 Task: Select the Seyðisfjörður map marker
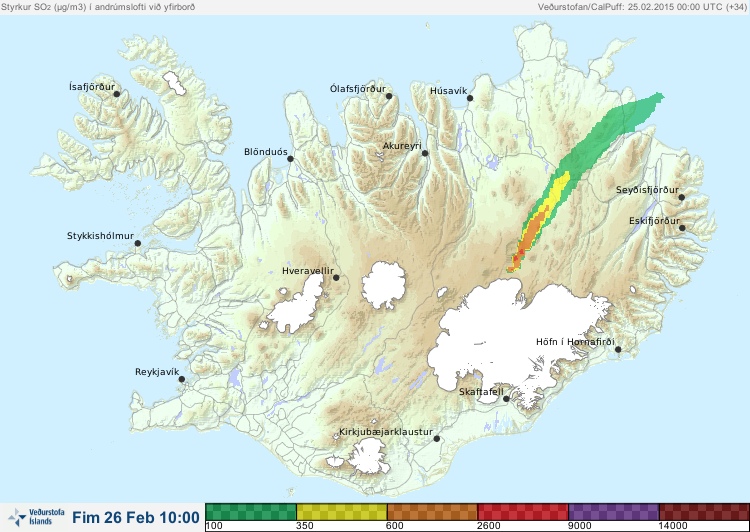[x=682, y=197]
